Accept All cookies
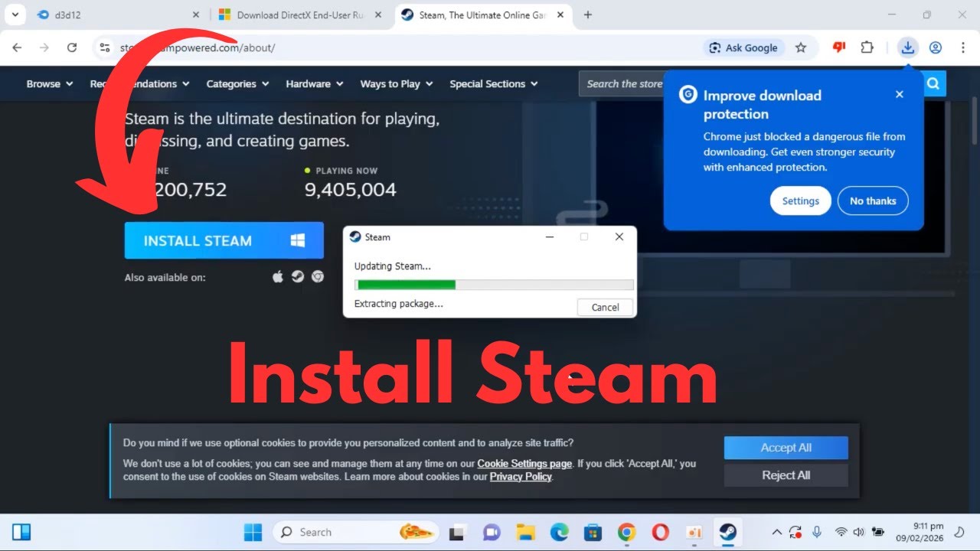Image resolution: width=980 pixels, height=551 pixels. pyautogui.click(x=786, y=448)
